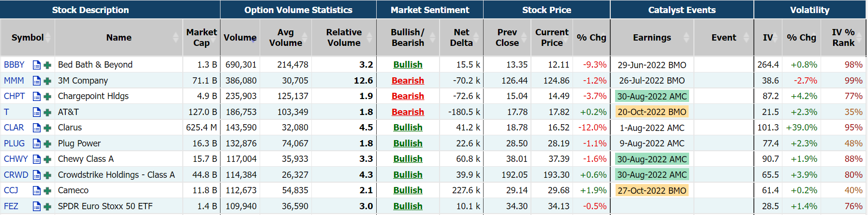
Task: Click the Bearish link for 3M Company
Action: (408, 81)
